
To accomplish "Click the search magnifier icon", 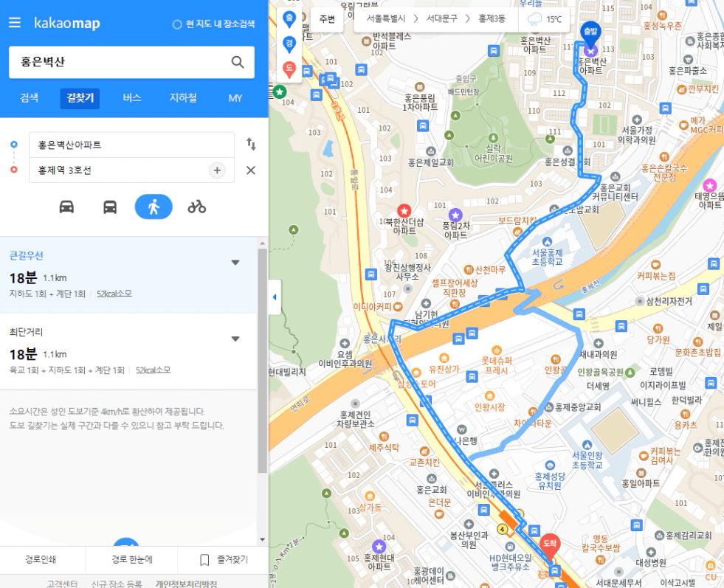I will (238, 62).
